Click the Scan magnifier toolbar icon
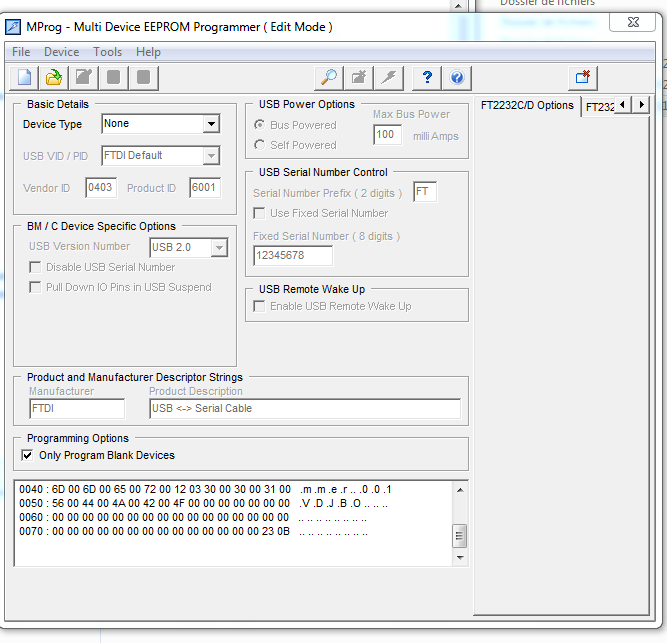Screen dimensions: 667x643 tap(329, 78)
